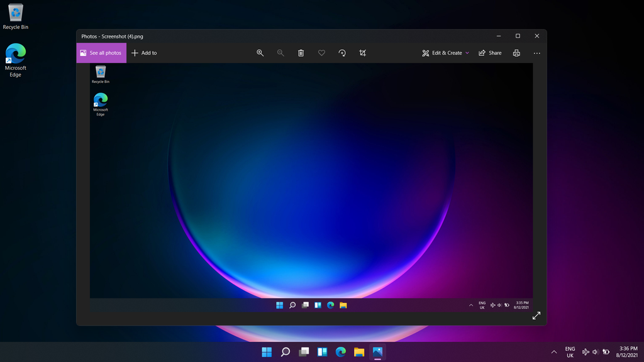Open Search from the taskbar

pos(285,352)
